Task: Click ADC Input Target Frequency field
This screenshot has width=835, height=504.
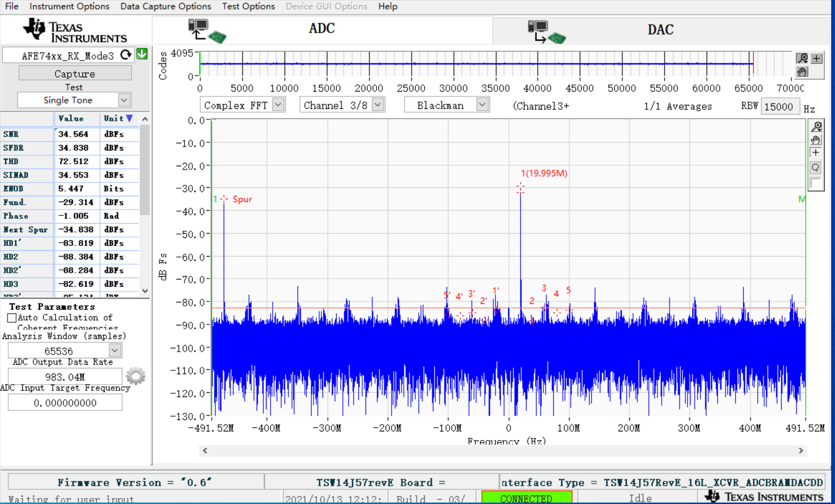Action: (65, 403)
